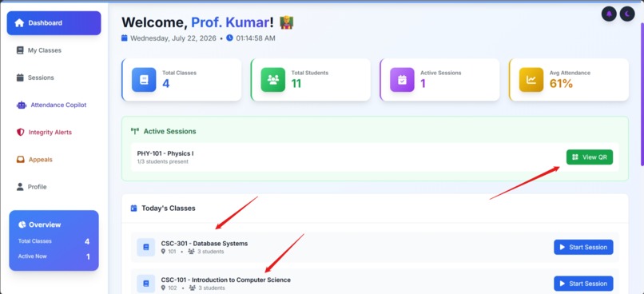Viewport: 644px width, 294px height.
Task: Click the Total Students value 11
Action: 296,84
